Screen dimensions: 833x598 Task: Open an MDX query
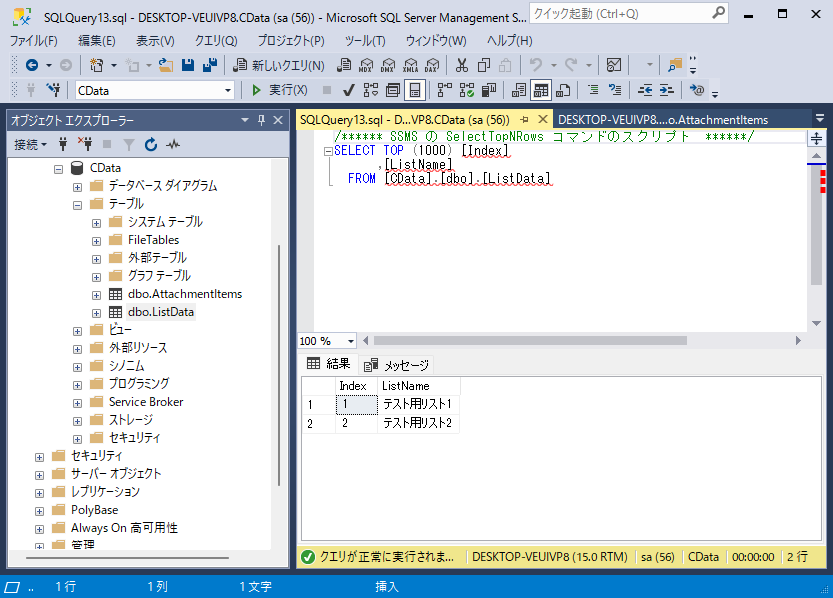[x=366, y=65]
